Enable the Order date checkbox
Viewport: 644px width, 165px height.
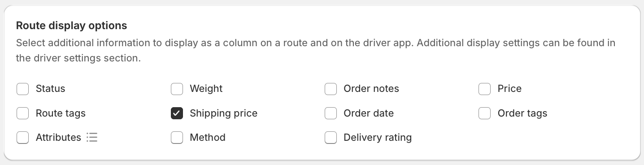coord(331,113)
